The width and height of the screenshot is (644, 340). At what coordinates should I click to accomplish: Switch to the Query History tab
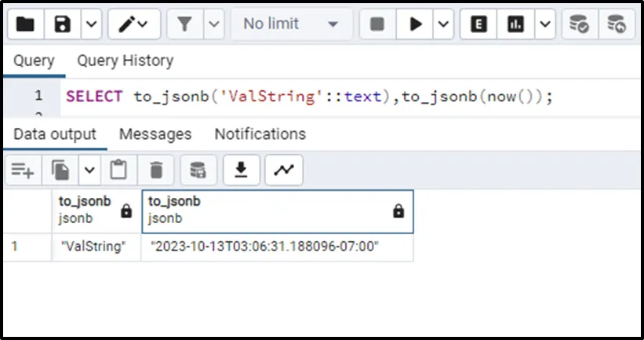125,60
